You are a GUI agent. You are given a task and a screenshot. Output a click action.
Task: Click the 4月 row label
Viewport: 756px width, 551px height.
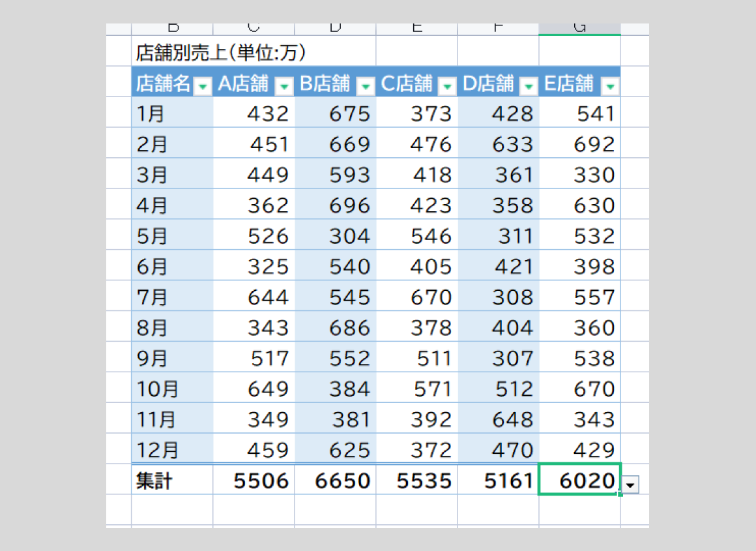(x=172, y=204)
